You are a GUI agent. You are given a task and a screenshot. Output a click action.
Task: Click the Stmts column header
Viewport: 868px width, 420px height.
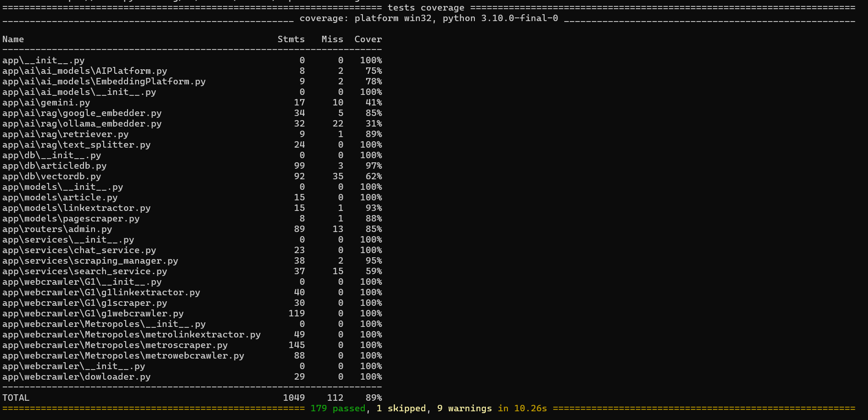291,39
